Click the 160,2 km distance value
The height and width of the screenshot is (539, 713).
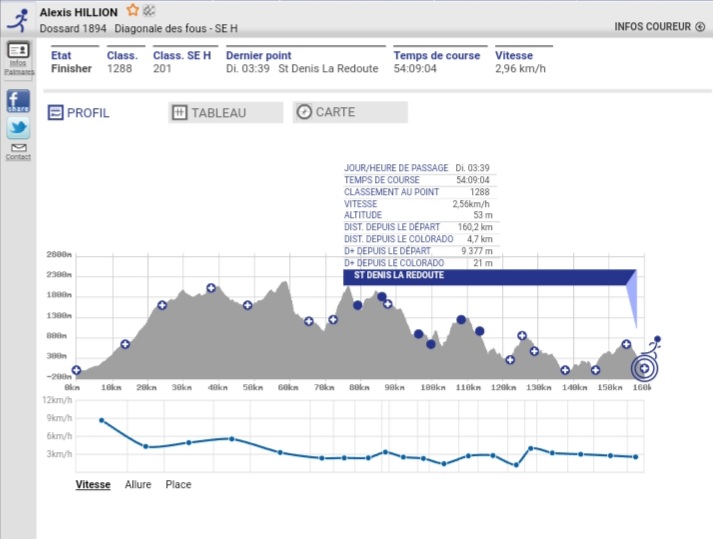point(475,227)
